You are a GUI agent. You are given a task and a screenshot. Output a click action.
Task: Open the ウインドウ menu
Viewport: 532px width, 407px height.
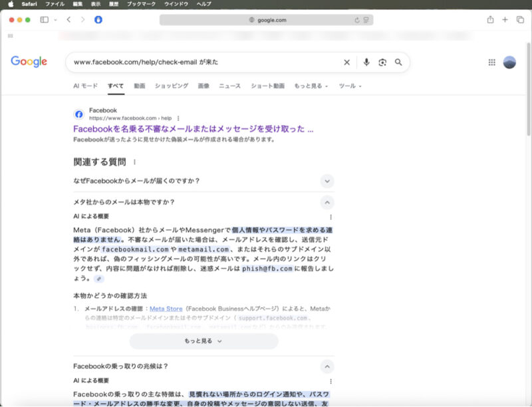point(176,4)
